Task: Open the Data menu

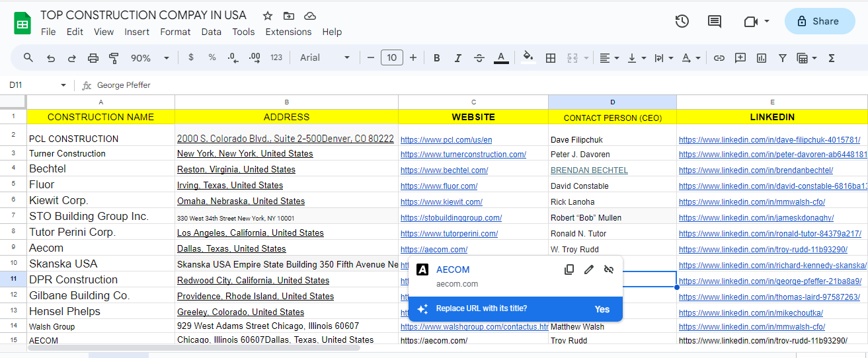Action: pos(212,32)
